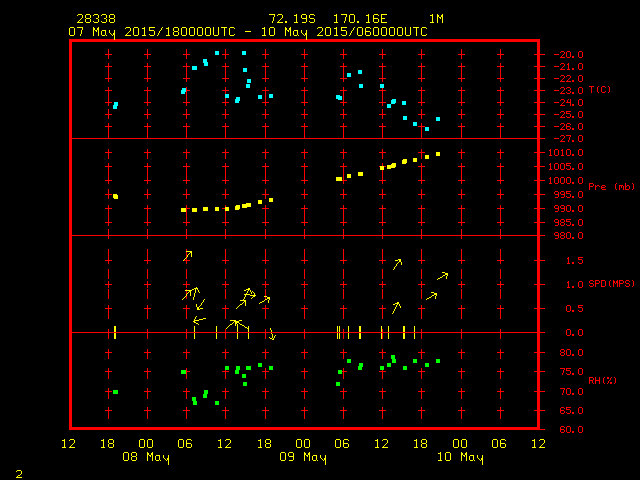Select the 72.19S latitude text

pyautogui.click(x=289, y=19)
